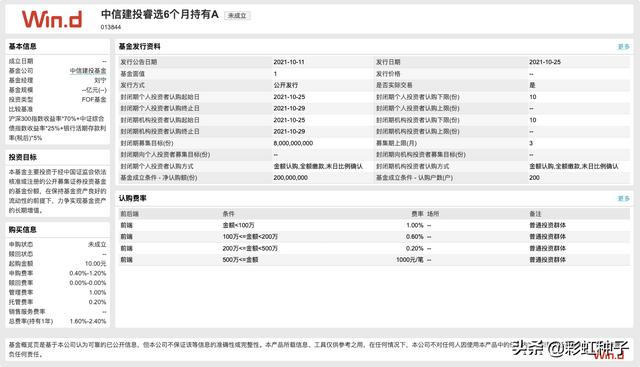Select the 金额<100万 fee rate row
This screenshot has height=367, width=640.
[374, 225]
